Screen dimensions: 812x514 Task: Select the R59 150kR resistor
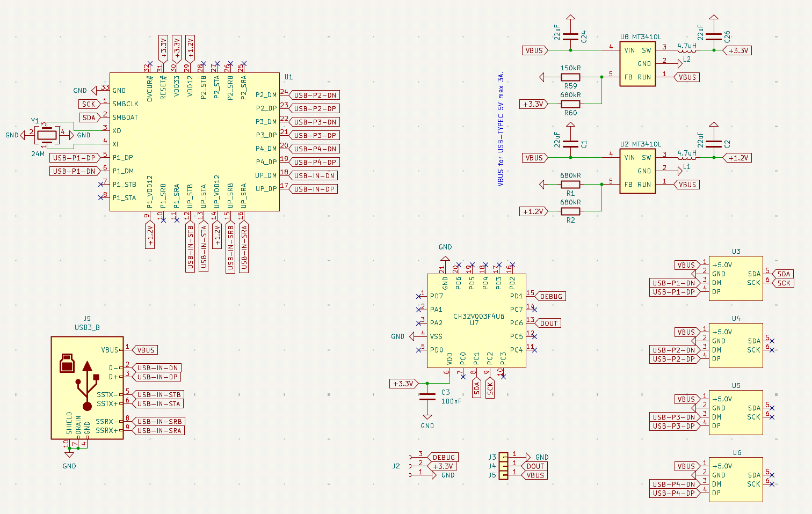tap(570, 77)
